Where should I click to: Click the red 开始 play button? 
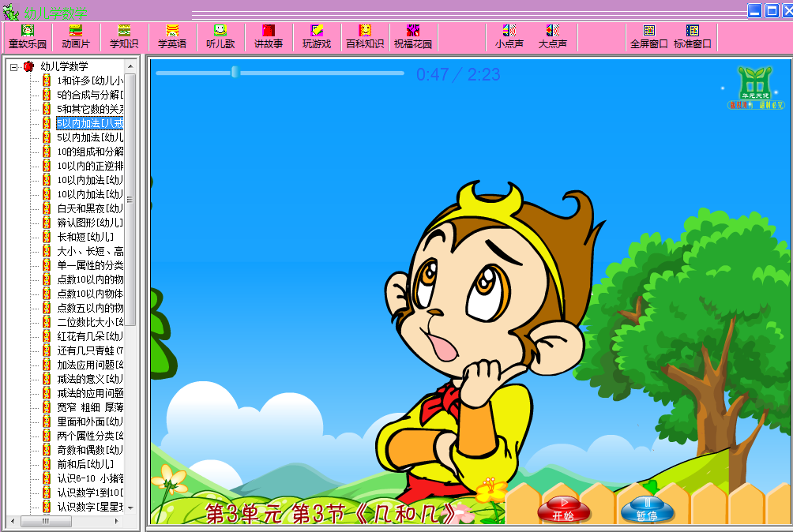tap(564, 509)
